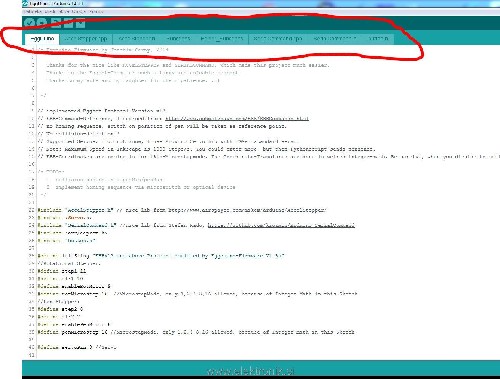Open the Help menu
This screenshot has height=379, width=500.
click(96, 12)
